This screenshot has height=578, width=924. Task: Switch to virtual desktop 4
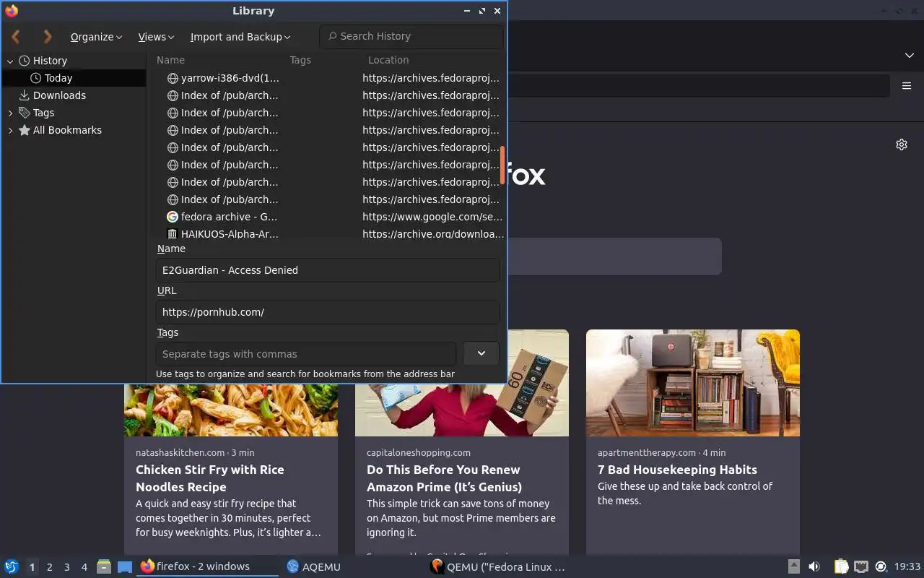[x=84, y=567]
